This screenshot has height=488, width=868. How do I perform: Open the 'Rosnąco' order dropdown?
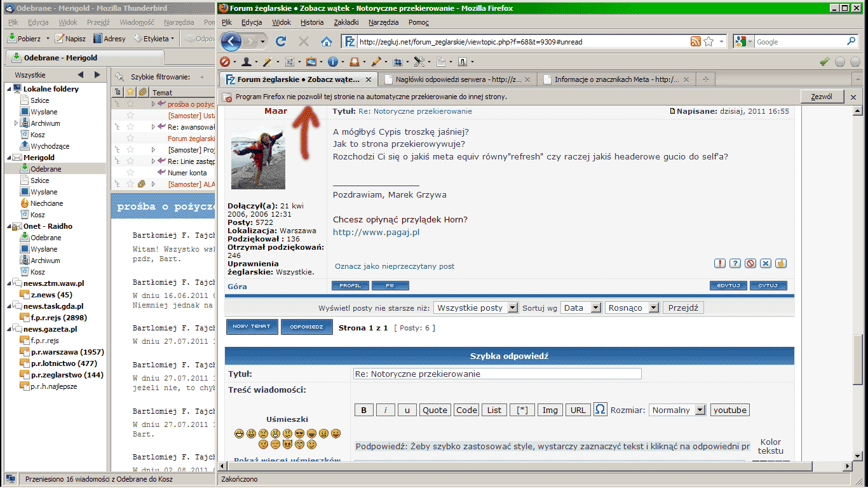point(632,308)
